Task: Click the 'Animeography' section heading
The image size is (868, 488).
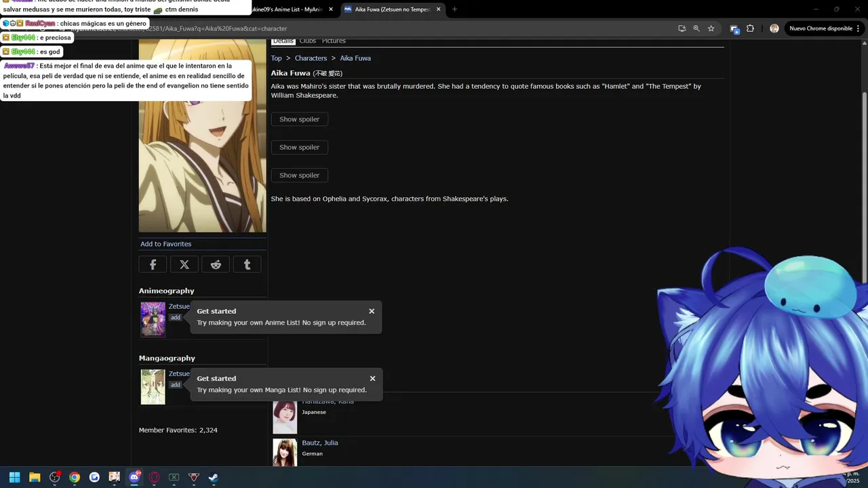Action: coord(167,291)
